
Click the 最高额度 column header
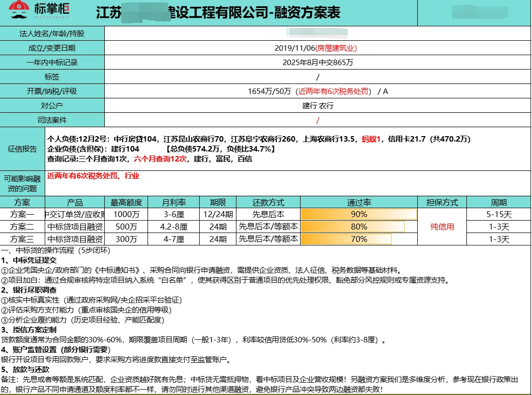click(x=126, y=202)
